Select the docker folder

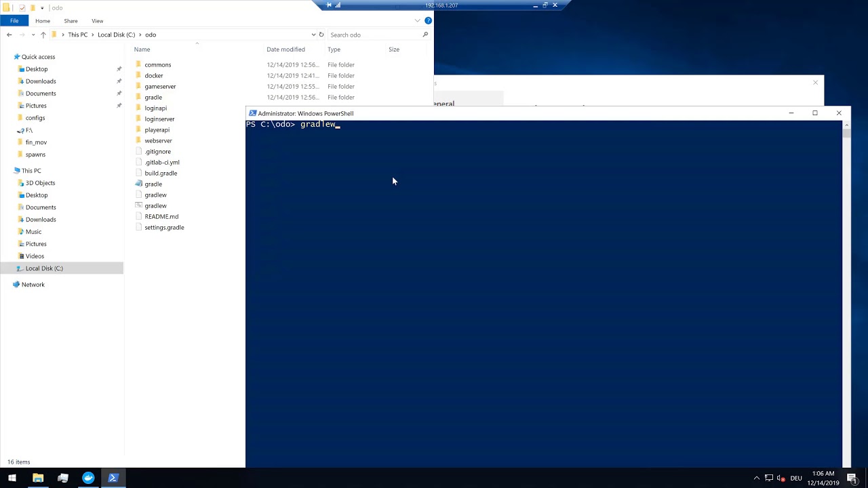(x=153, y=76)
